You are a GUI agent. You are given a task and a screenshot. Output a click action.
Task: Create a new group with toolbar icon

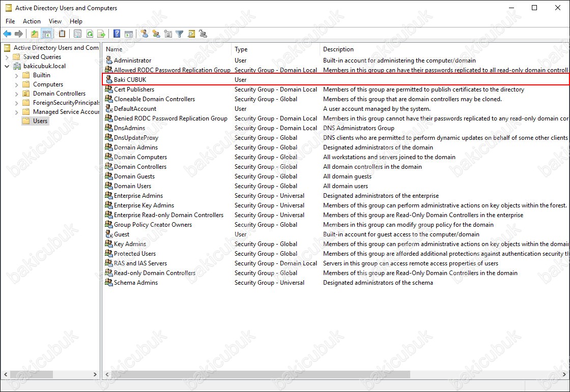pos(156,34)
